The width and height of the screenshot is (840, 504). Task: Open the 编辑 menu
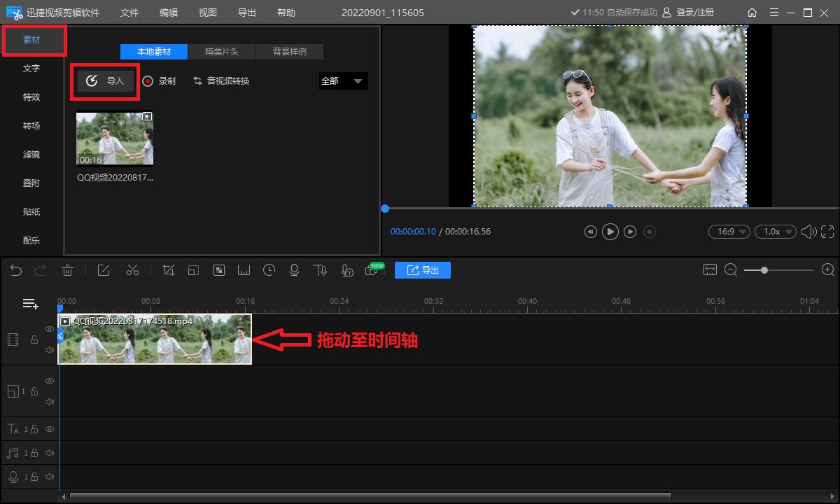click(x=169, y=12)
